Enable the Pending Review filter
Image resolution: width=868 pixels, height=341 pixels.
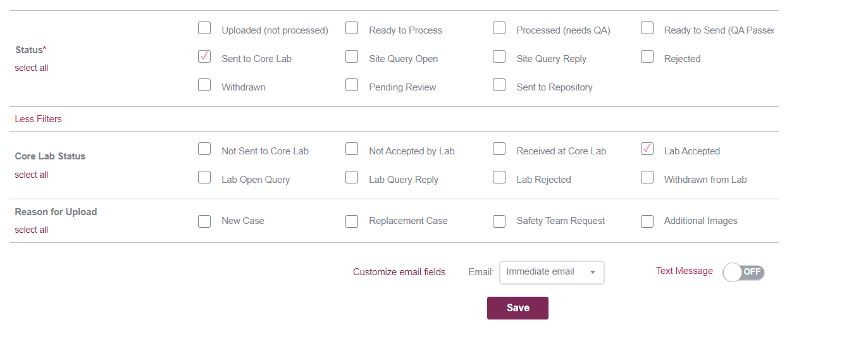(352, 85)
